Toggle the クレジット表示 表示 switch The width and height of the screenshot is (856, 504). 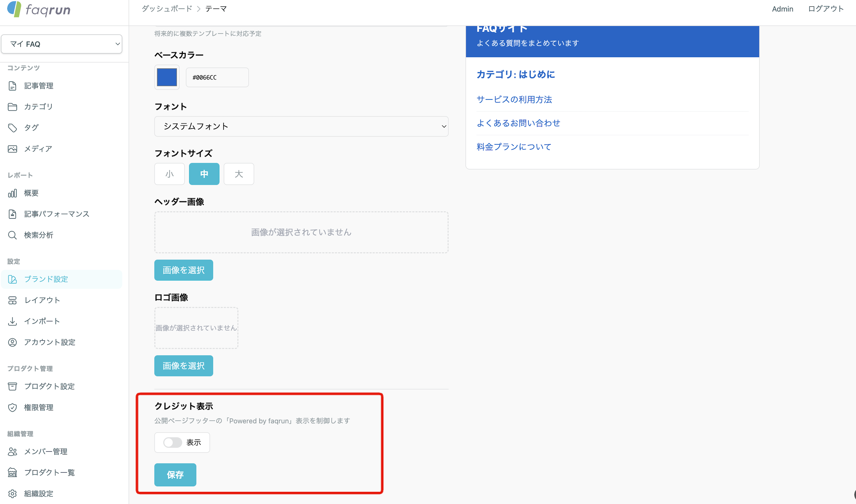[x=173, y=443]
